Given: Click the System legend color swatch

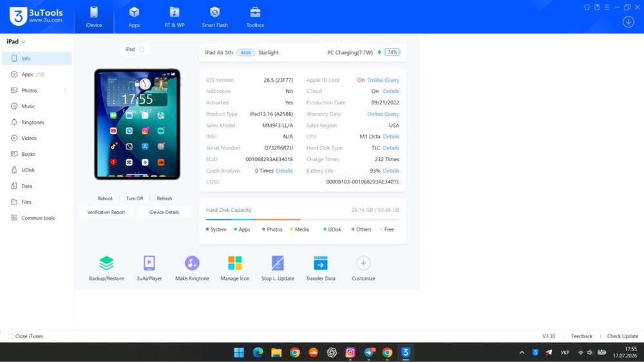Looking at the screenshot, I should (207, 229).
